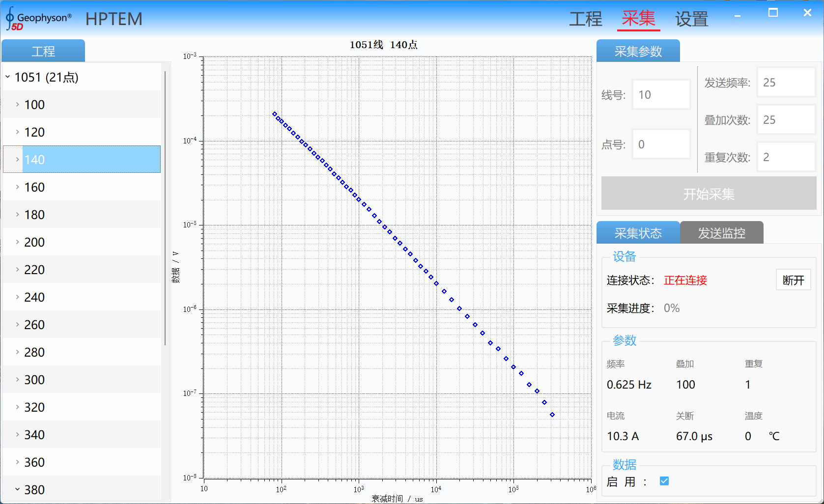
Task: Focus the 发送频率 input field
Action: pos(786,83)
